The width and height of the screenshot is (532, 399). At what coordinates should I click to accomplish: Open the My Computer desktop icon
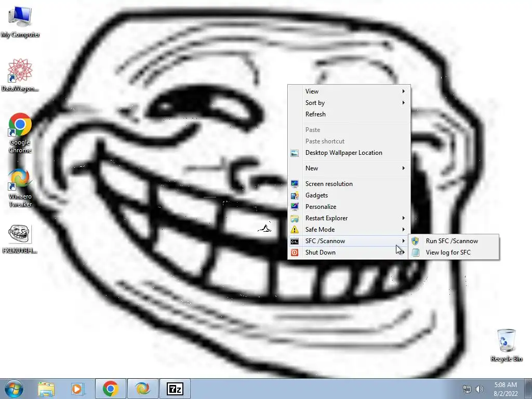coord(20,22)
